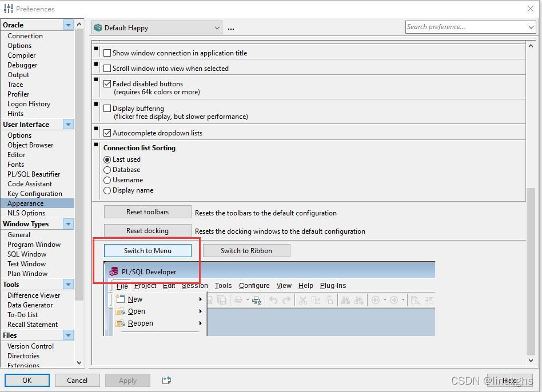Image resolution: width=542 pixels, height=392 pixels.
Task: Open the Default Happy preference set dropdown
Action: coord(217,27)
